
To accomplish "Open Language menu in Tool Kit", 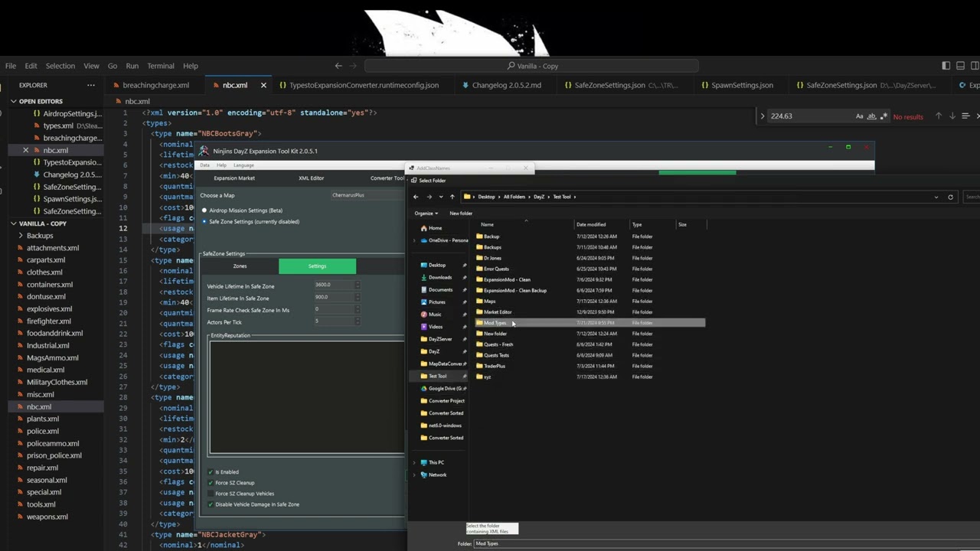I will pos(243,165).
